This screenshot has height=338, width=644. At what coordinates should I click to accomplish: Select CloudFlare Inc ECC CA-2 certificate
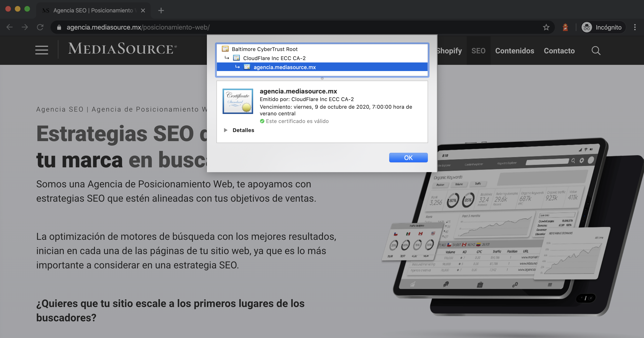322,58
